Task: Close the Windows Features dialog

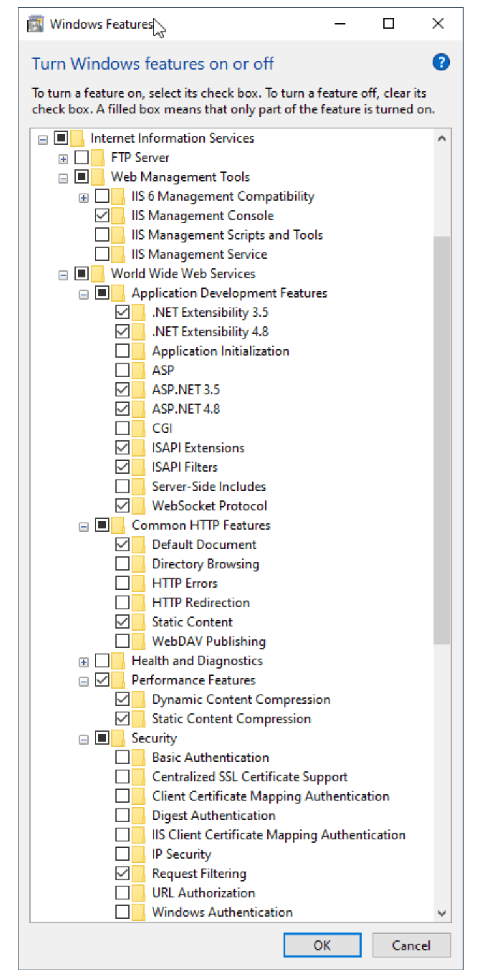Action: (438, 24)
